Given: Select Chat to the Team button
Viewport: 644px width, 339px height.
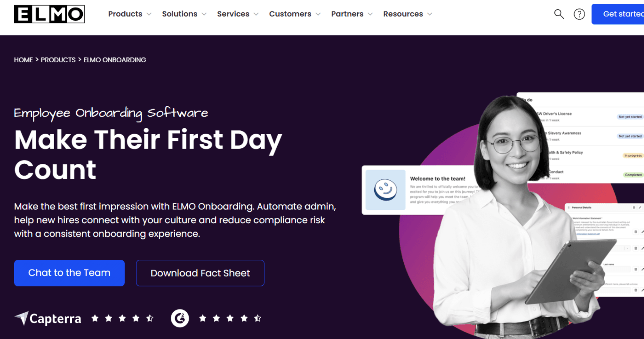Looking at the screenshot, I should point(69,273).
